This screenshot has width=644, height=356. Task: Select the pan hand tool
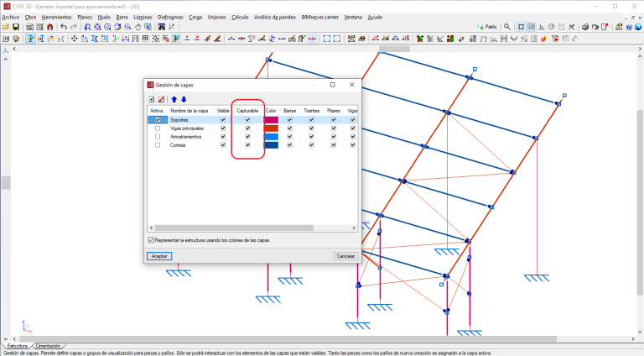tap(138, 27)
